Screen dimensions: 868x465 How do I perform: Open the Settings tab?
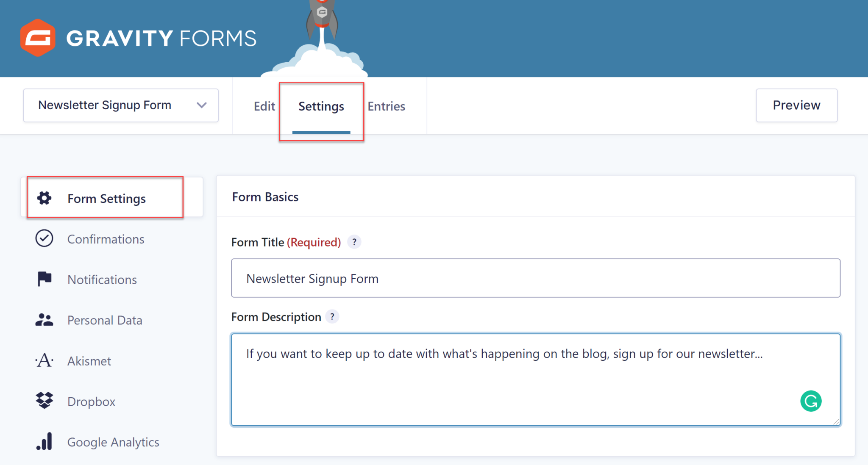(x=321, y=106)
